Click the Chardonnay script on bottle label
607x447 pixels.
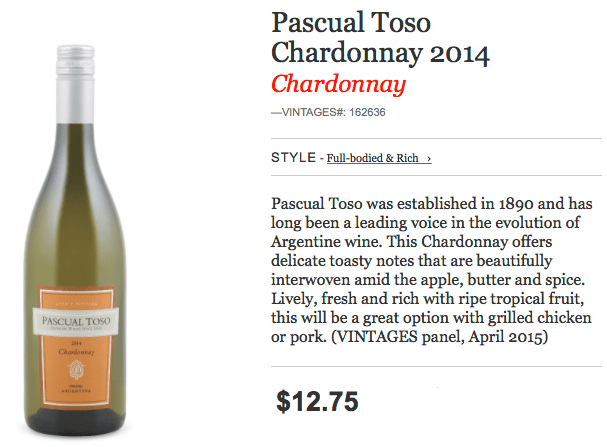76,352
